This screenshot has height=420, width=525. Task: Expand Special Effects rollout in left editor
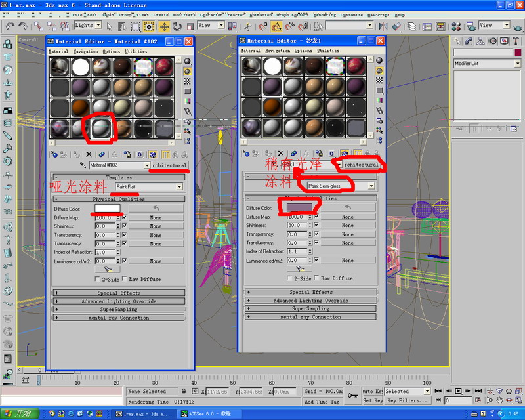click(119, 293)
